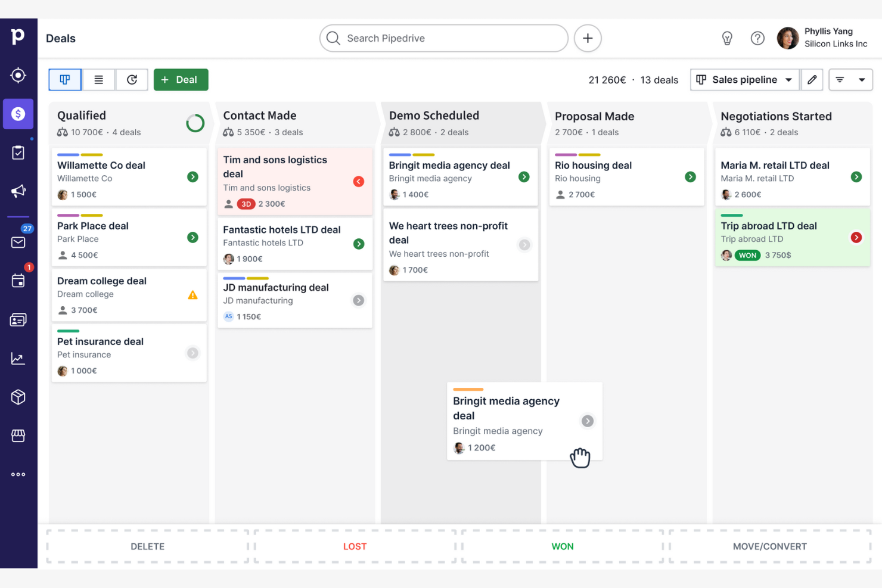This screenshot has height=588, width=882.
Task: Open the Calendar with 1 notification
Action: [x=18, y=281]
